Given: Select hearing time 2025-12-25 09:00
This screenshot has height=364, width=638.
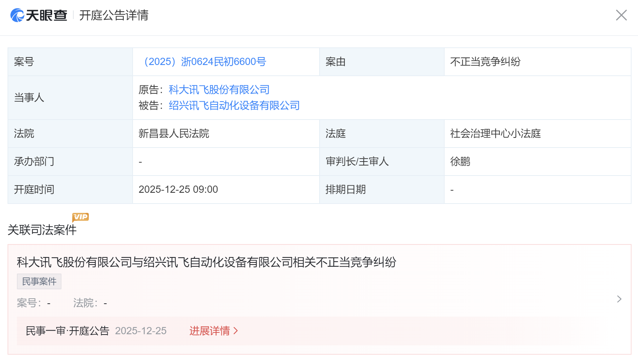Looking at the screenshot, I should [x=178, y=190].
